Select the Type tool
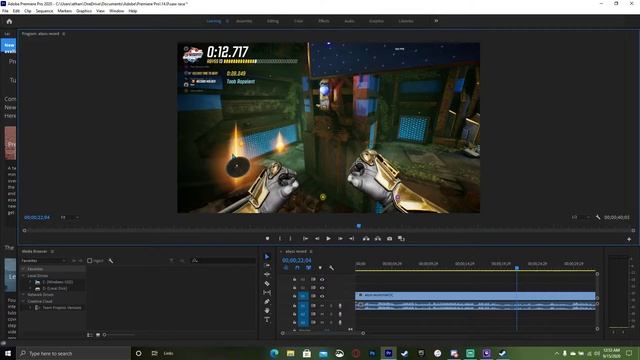Viewport: 640px width, 360px height. pos(267,320)
